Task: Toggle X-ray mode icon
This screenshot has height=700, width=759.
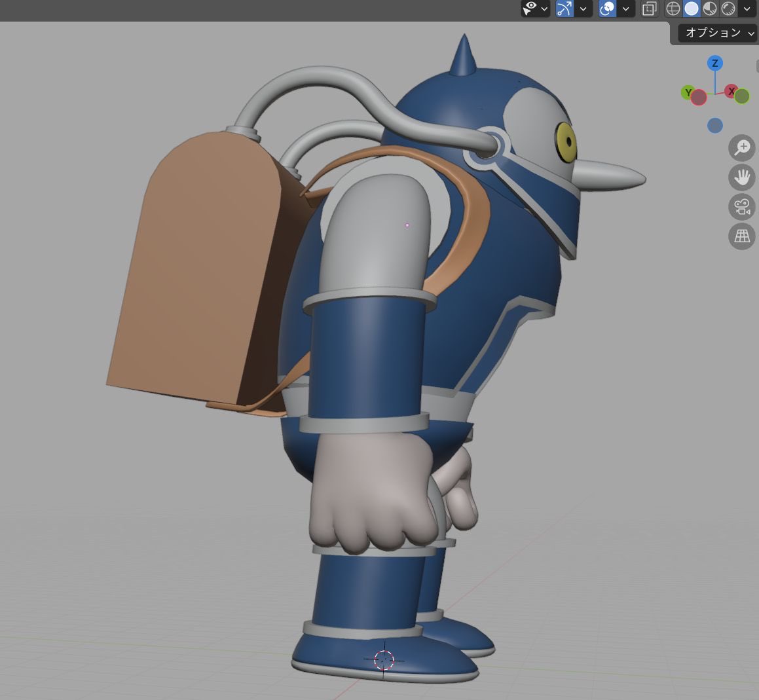Action: 649,9
